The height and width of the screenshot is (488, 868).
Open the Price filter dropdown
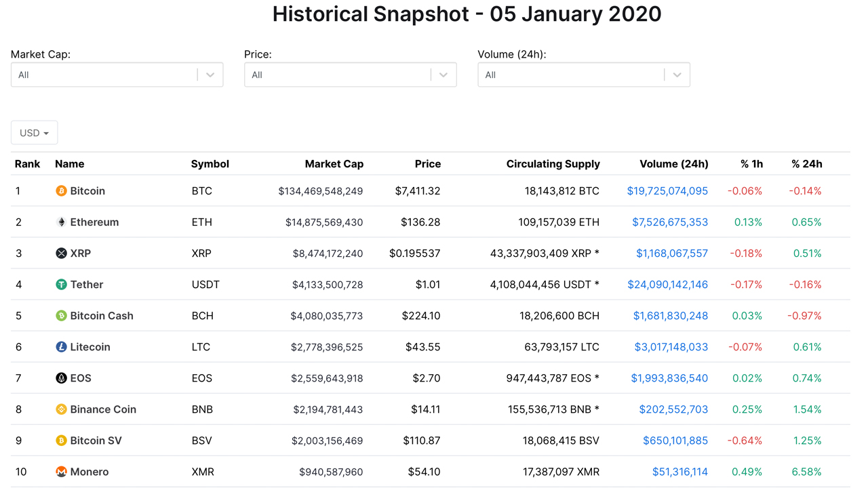pos(350,75)
